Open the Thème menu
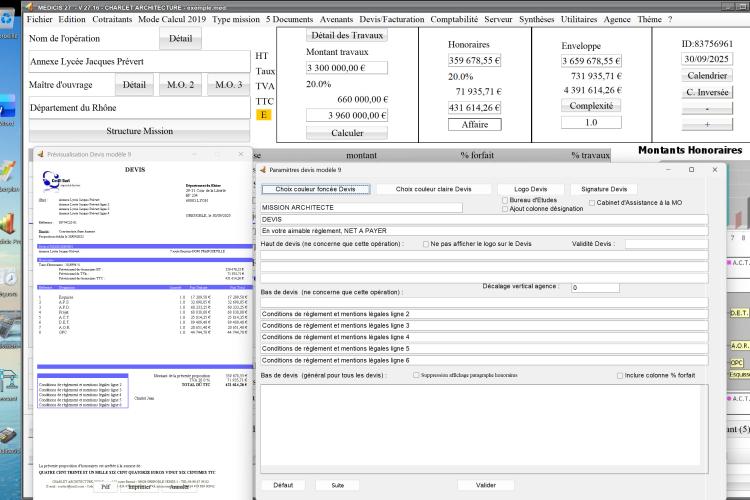Screen dimensions: 750x500 coord(649,19)
